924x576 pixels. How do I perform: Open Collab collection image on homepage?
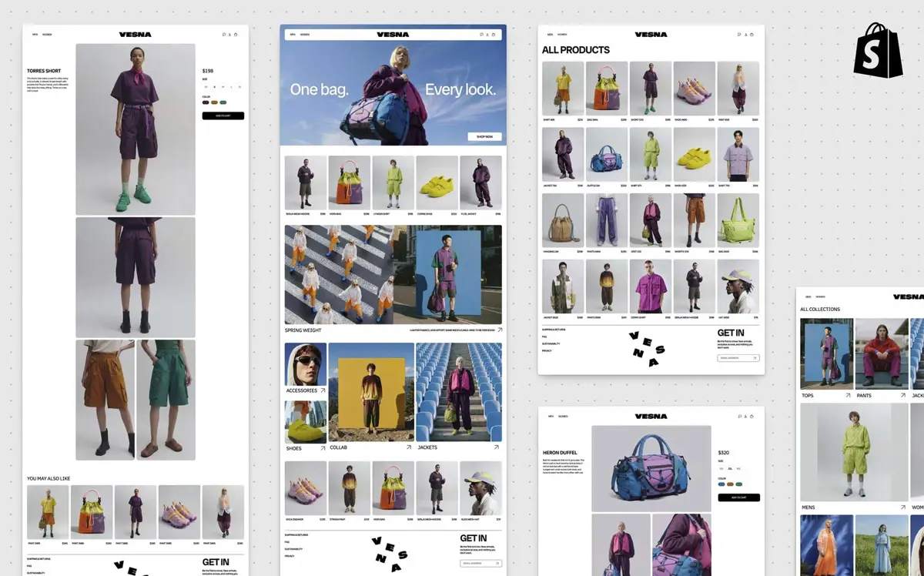[x=371, y=392]
